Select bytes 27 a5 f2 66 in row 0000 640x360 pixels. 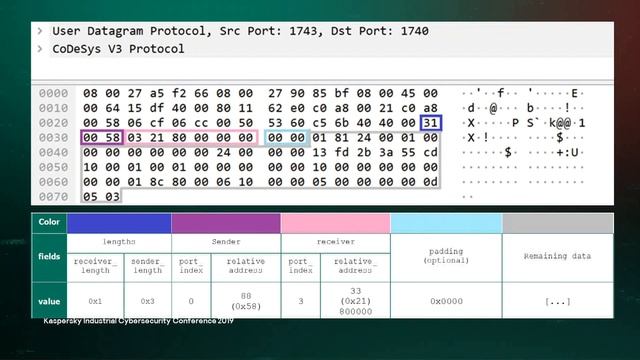tap(168, 93)
